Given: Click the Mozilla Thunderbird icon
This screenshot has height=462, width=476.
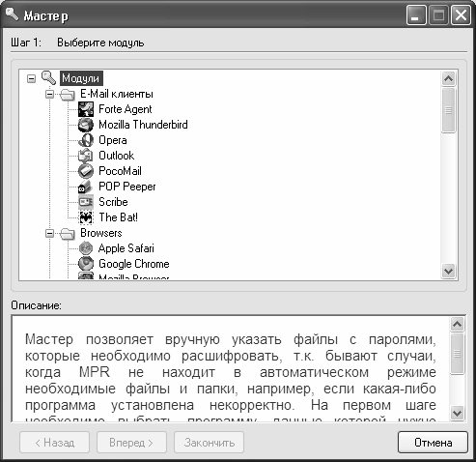Looking at the screenshot, I should [x=86, y=125].
